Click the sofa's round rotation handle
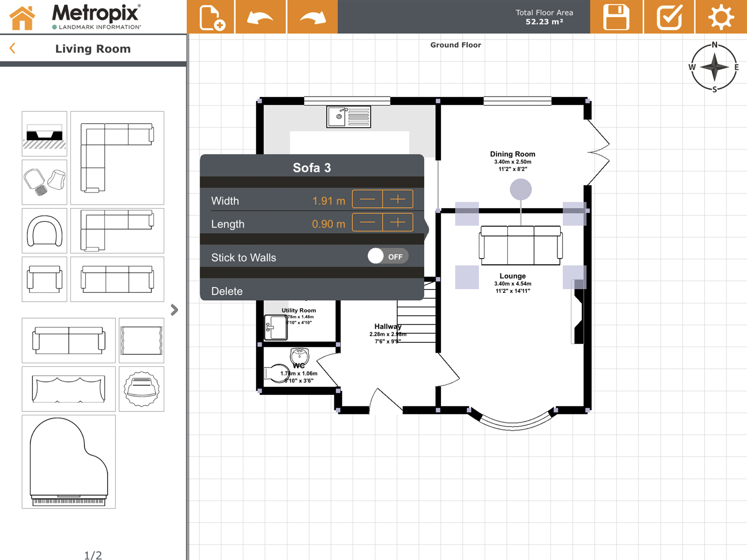This screenshot has width=747, height=560. coord(520,189)
